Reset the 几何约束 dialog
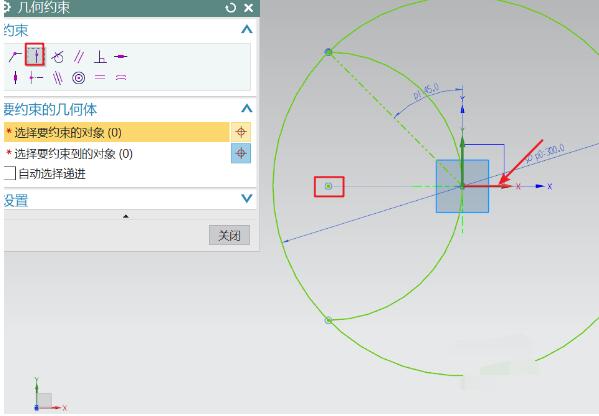Screen dimensions: 599x416 (231, 8)
